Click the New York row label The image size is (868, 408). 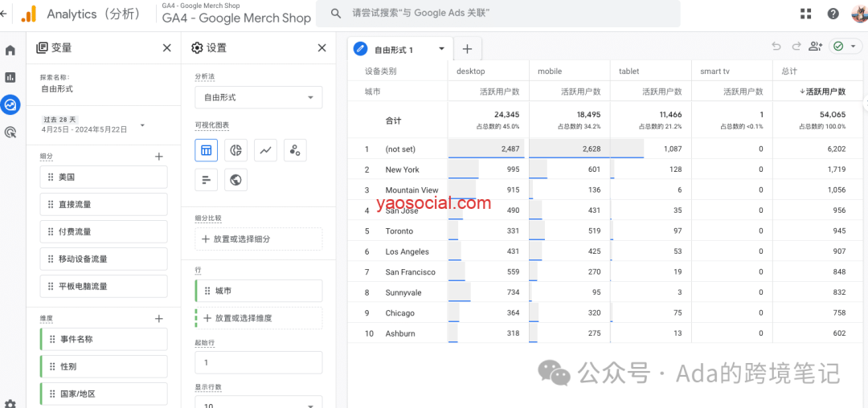coord(403,169)
